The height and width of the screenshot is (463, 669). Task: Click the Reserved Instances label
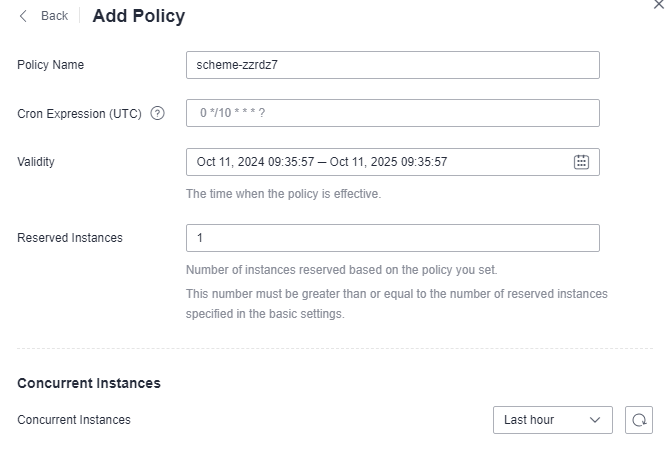click(x=70, y=238)
